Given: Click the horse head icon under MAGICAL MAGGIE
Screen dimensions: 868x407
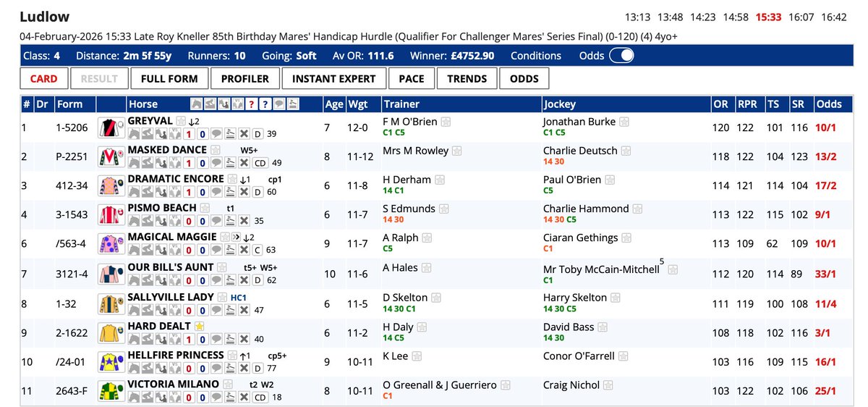Looking at the screenshot, I should click(134, 250).
